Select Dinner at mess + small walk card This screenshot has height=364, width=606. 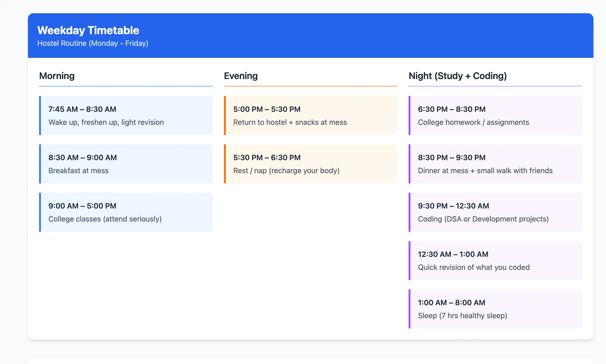pos(495,164)
